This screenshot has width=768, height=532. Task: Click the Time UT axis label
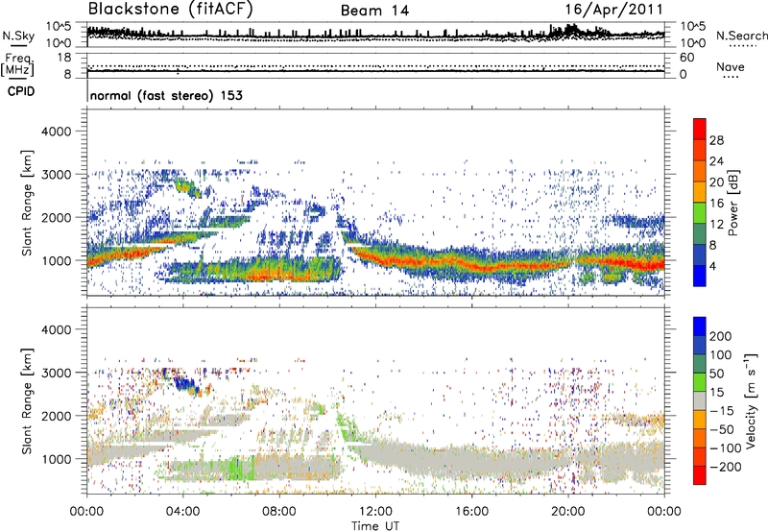pos(375,526)
